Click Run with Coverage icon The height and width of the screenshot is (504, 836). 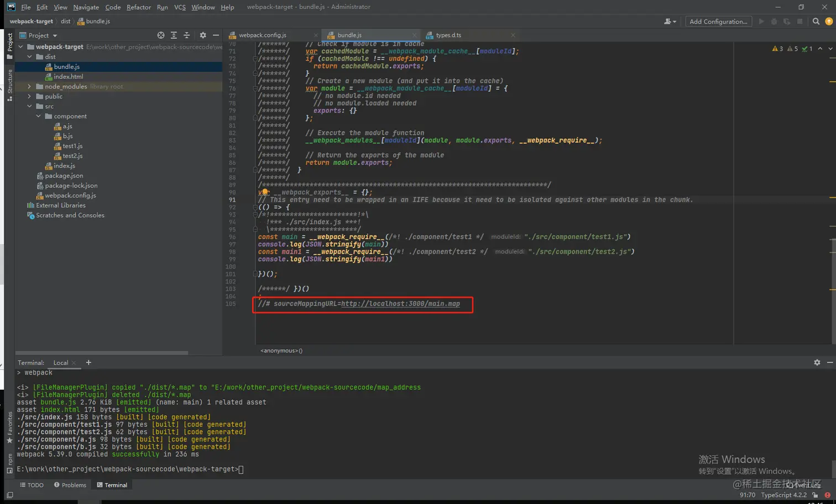tap(787, 22)
